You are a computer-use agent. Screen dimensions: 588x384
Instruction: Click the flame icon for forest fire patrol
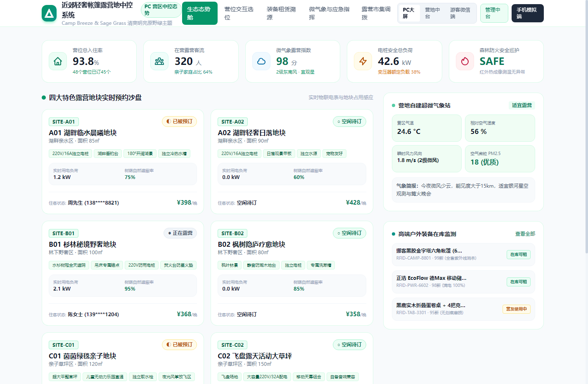click(465, 61)
